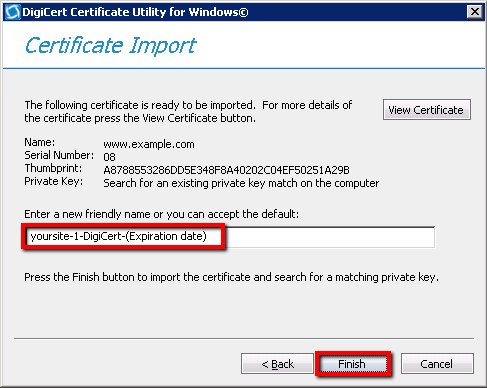
Task: Click the 'Press the Finish button' instruction text
Action: pos(231,277)
